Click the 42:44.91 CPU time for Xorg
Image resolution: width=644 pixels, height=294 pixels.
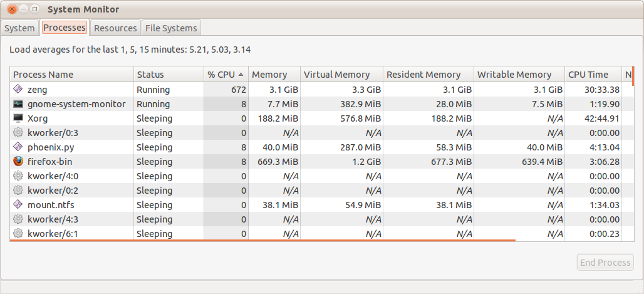pyautogui.click(x=601, y=118)
